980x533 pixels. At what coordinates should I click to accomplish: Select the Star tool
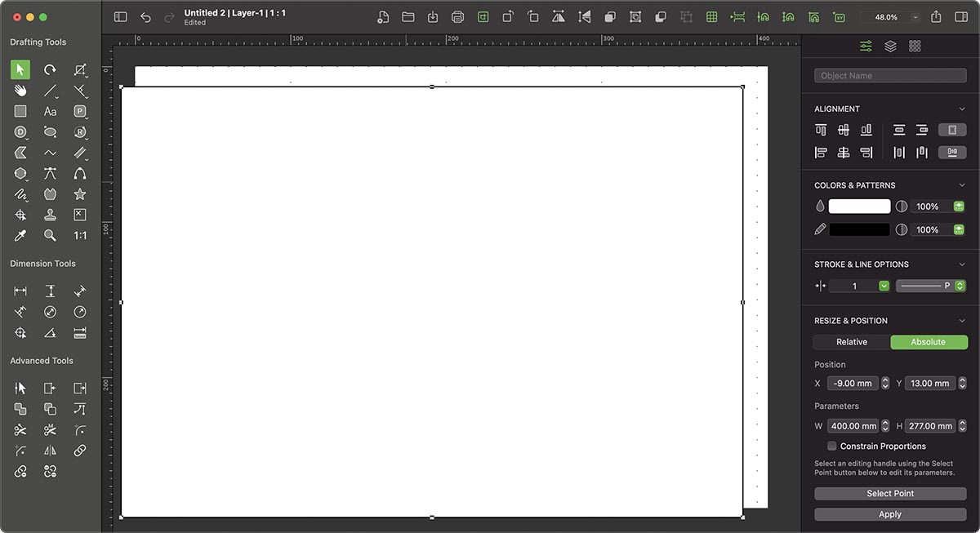point(79,194)
